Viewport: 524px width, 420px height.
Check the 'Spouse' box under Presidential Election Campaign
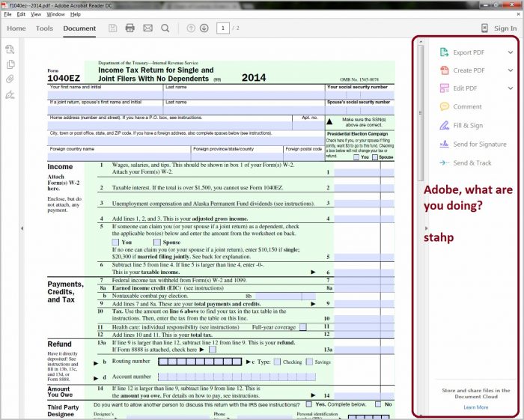tap(375, 157)
